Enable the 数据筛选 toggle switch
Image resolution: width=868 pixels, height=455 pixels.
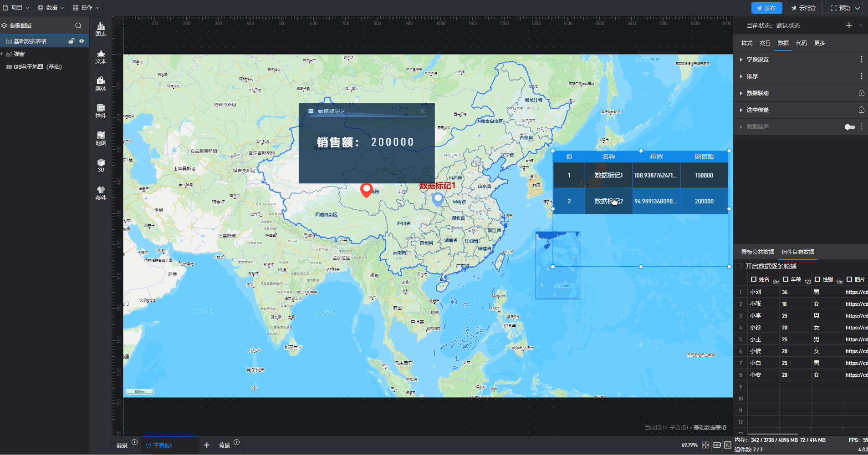[x=849, y=127]
